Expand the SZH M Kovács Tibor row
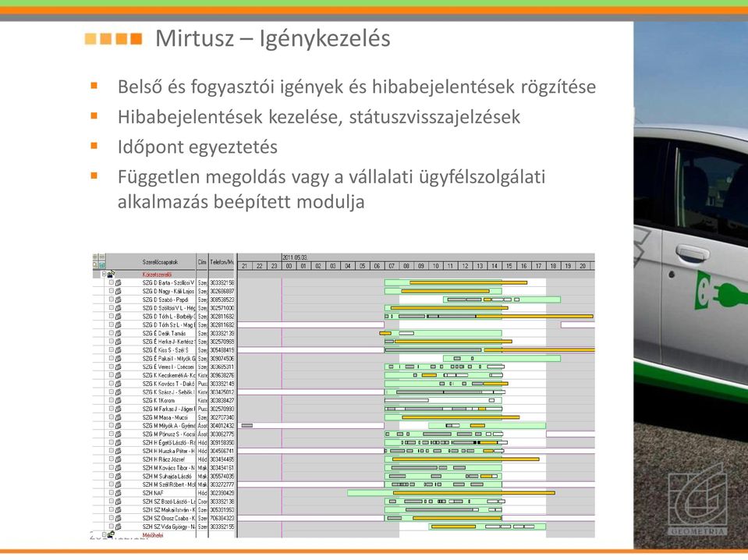748x560 pixels. coord(112,467)
